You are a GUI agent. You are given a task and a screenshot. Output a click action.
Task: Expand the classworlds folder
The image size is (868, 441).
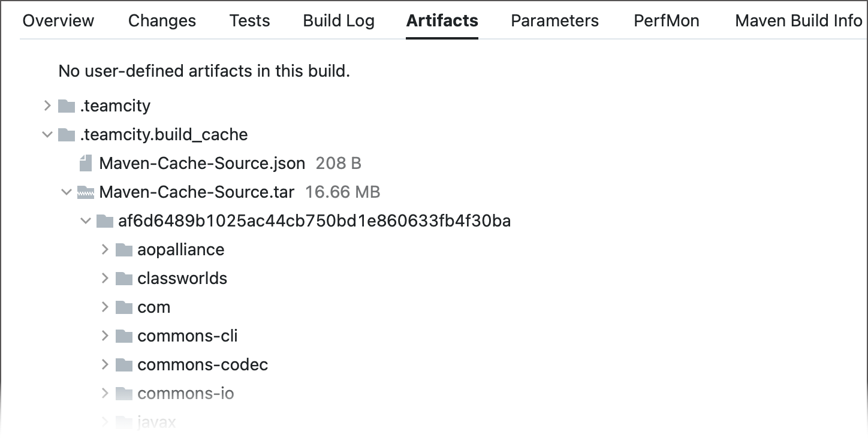click(106, 278)
